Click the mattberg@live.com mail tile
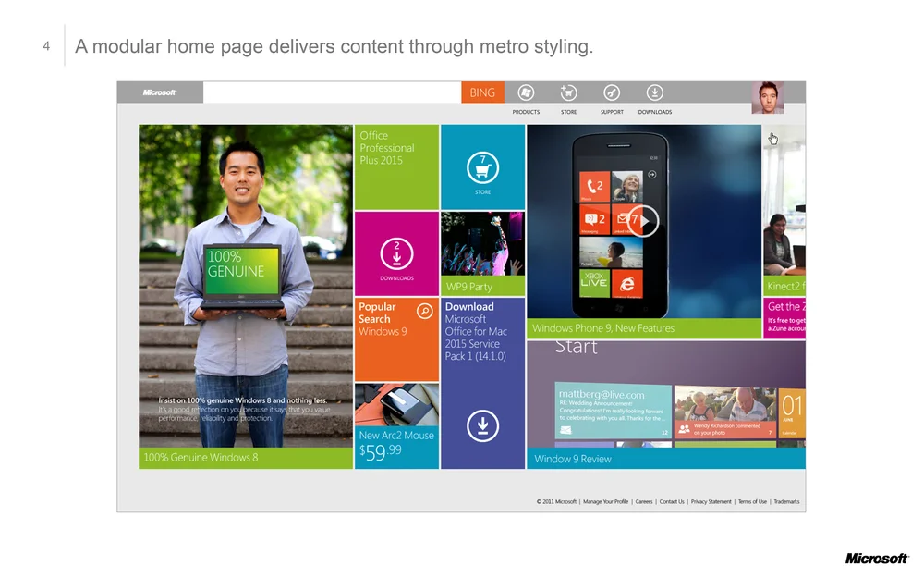 click(613, 411)
